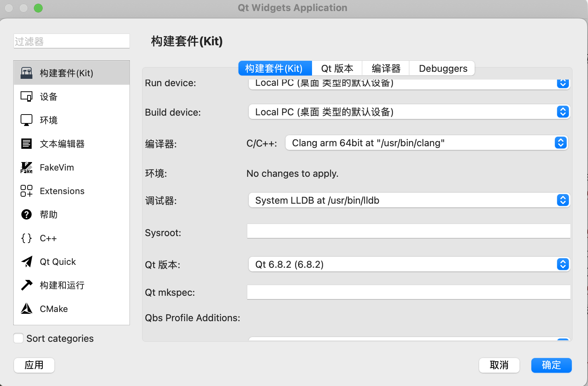Screen dimensions: 588x386
Task: Switch to the Debuggers tab
Action: [x=443, y=69]
